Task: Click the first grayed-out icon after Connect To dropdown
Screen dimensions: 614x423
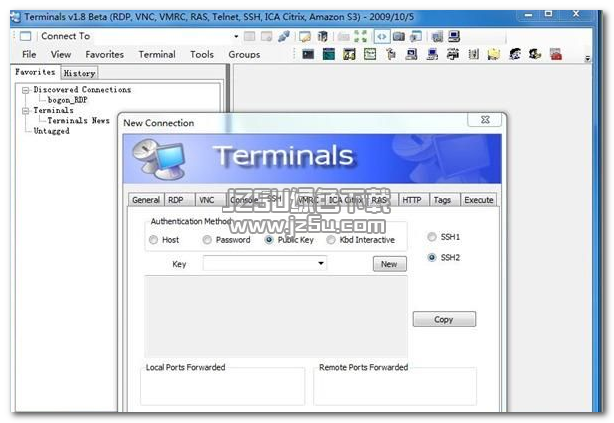Action: click(x=249, y=36)
